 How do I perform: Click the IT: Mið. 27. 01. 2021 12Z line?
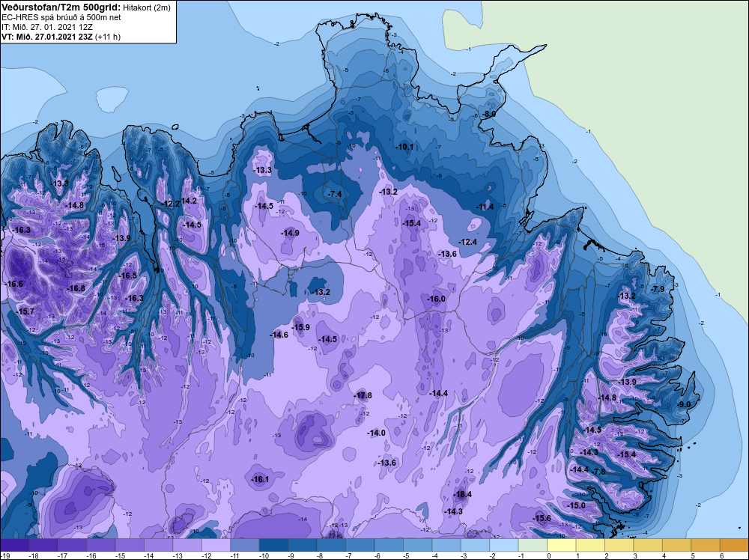coord(46,27)
